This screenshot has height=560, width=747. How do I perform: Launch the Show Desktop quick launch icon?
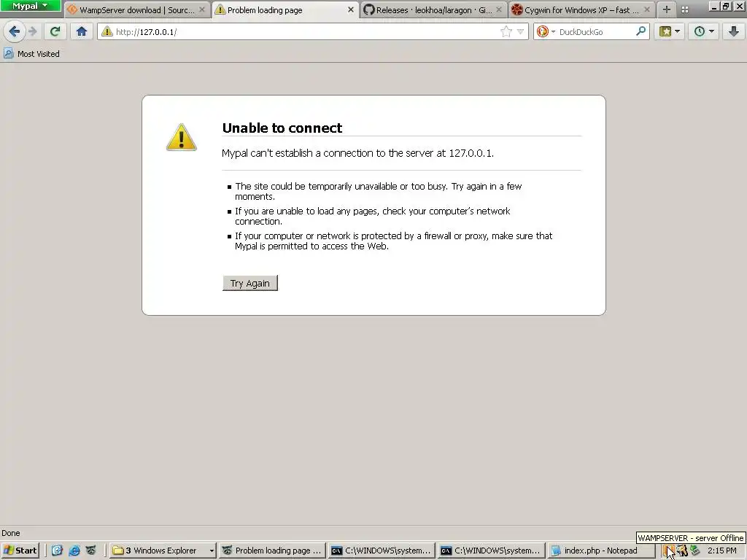57,551
